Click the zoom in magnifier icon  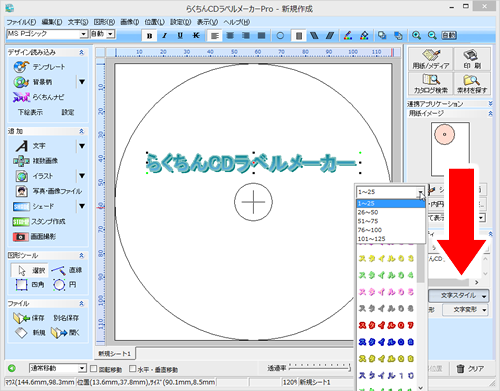point(416,35)
